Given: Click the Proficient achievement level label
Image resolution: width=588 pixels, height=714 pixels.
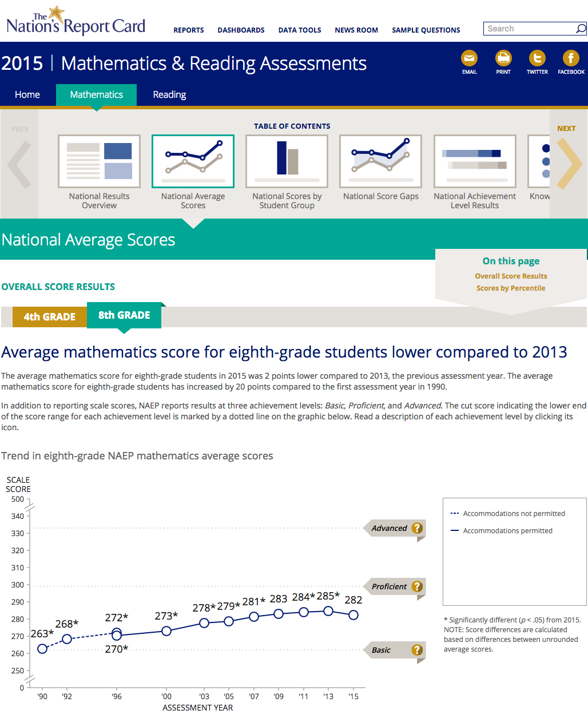Looking at the screenshot, I should tap(389, 586).
